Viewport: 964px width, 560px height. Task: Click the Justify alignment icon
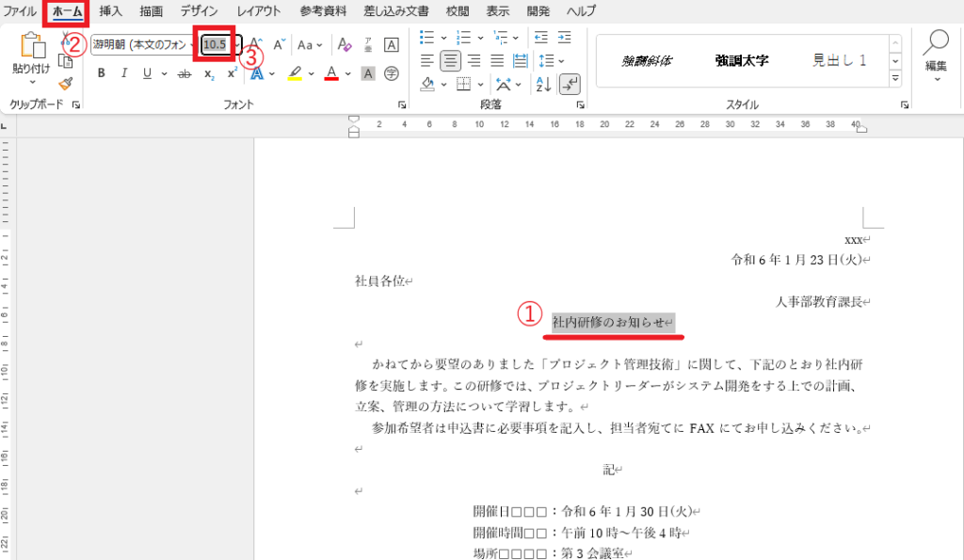pyautogui.click(x=497, y=61)
